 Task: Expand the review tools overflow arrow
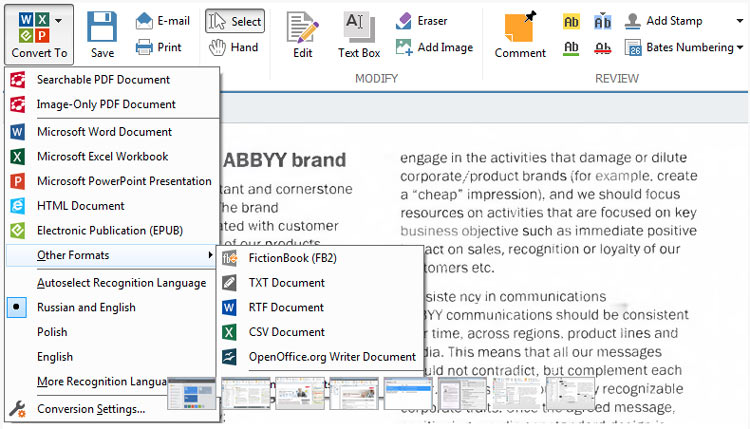point(740,21)
